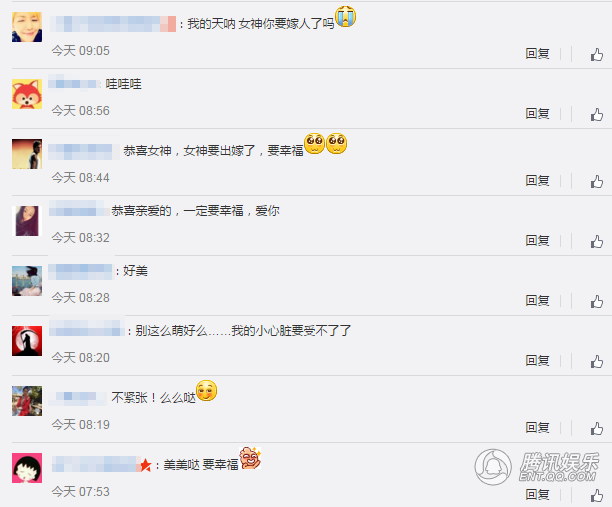
Task: Click 回复 for the 哇哇哇 comment
Action: pos(537,114)
